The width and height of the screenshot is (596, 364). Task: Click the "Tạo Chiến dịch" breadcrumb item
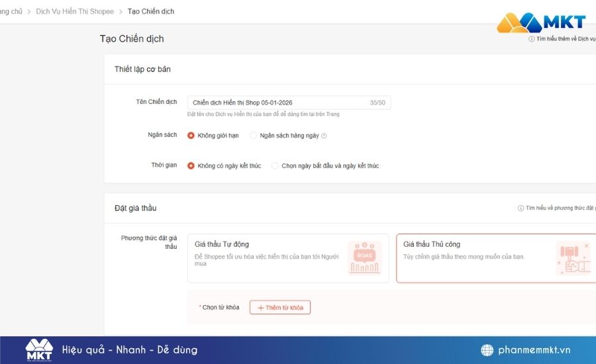click(151, 11)
